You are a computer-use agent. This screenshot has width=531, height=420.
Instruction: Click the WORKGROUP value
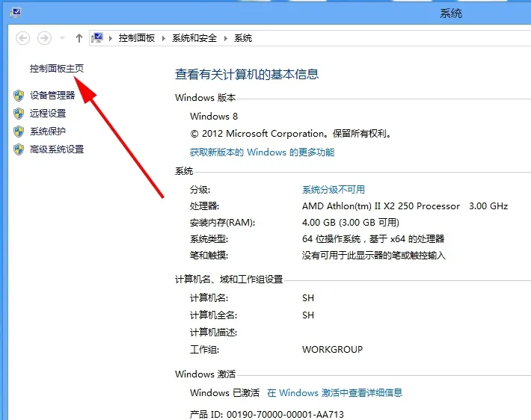coord(333,349)
